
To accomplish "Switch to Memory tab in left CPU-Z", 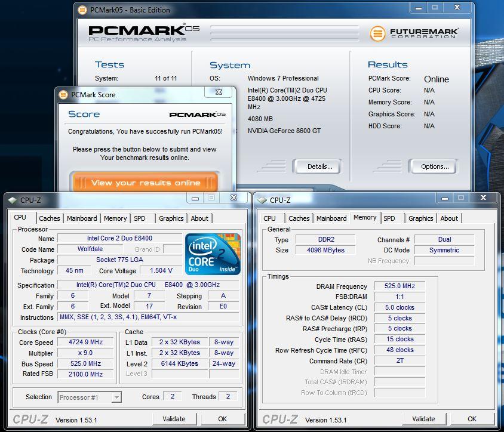I will click(115, 218).
